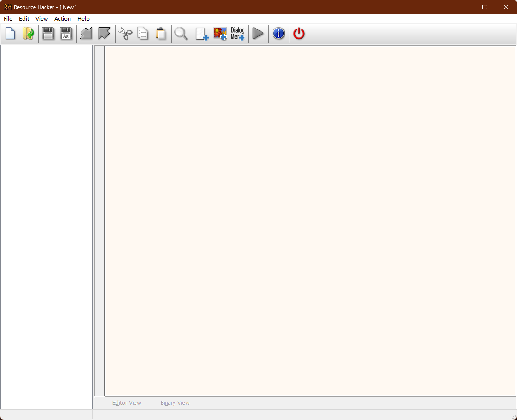Click the RH application logo in title bar
The width and height of the screenshot is (517, 420).
coord(7,7)
